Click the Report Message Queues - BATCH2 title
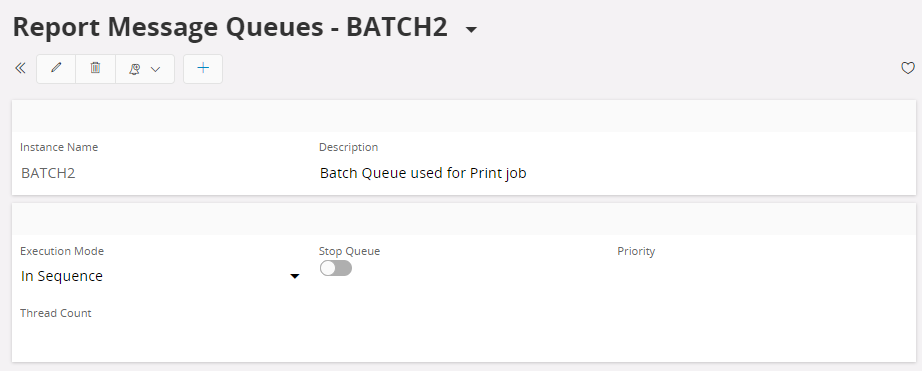The image size is (922, 371). (230, 27)
